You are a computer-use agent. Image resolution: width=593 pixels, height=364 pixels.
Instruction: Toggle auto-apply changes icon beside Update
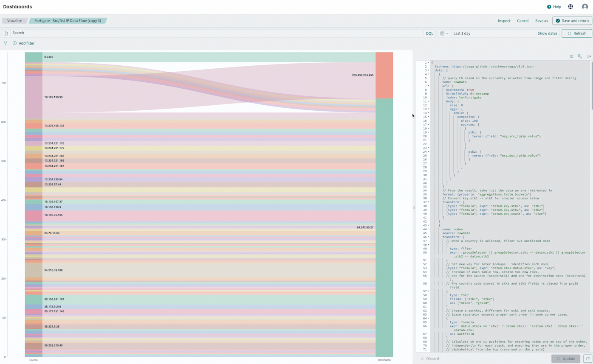click(x=588, y=358)
